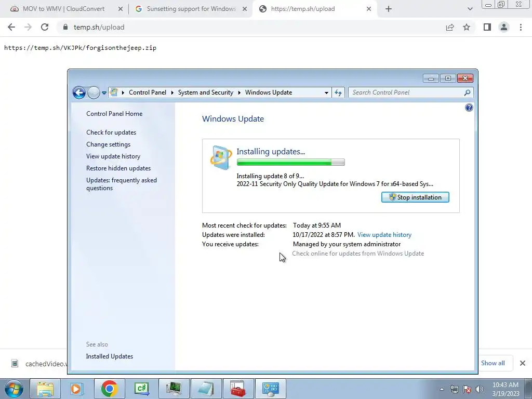The height and width of the screenshot is (399, 532).
Task: Switch to MOV to WMV CloudConvert tab
Action: tap(64, 9)
